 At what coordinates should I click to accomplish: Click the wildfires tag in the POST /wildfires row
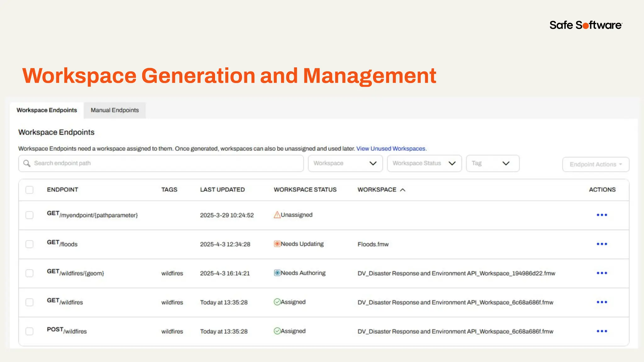(x=172, y=332)
